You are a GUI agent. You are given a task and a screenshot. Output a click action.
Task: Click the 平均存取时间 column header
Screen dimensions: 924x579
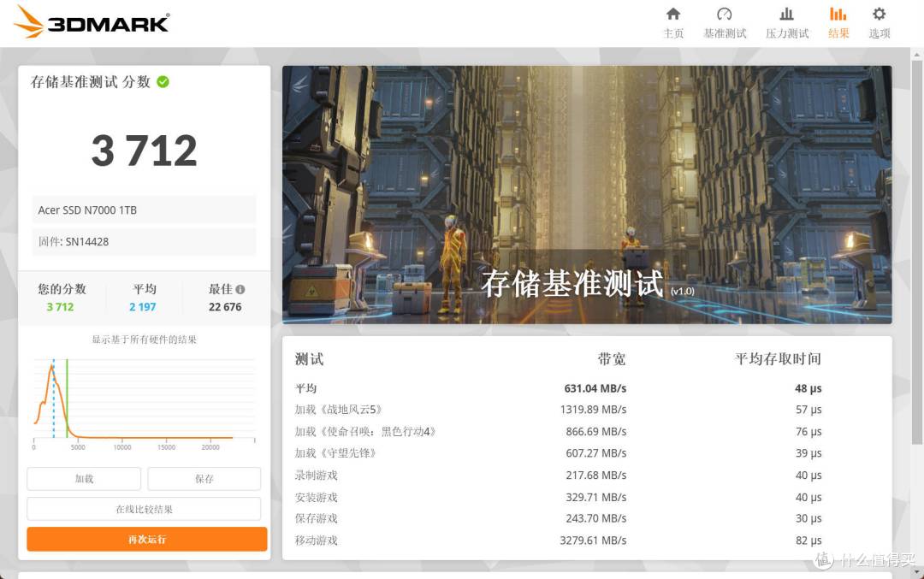pyautogui.click(x=778, y=358)
